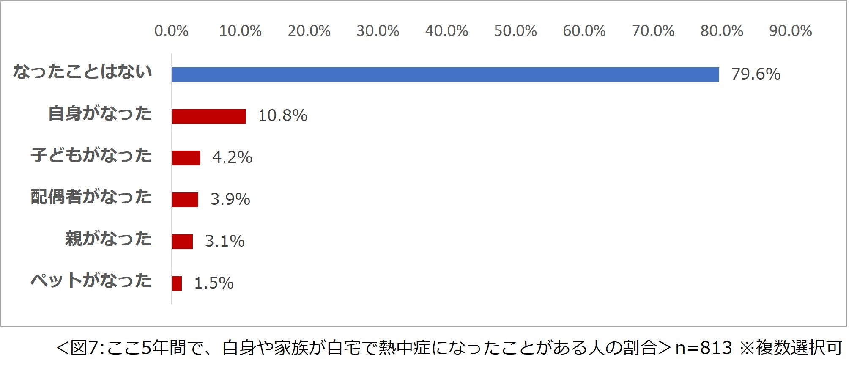This screenshot has width=868, height=371.
Task: Click the red 親がなった bar
Action: coord(182,242)
